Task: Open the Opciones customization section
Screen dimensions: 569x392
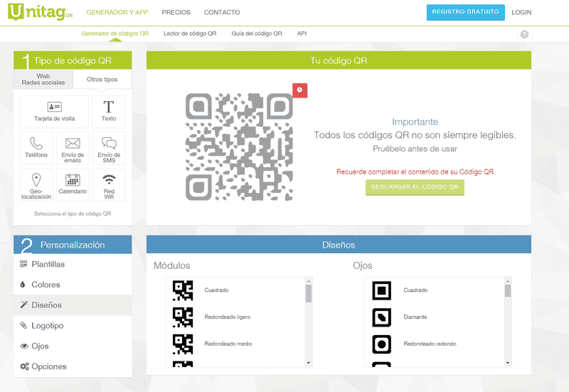Action: [73, 366]
